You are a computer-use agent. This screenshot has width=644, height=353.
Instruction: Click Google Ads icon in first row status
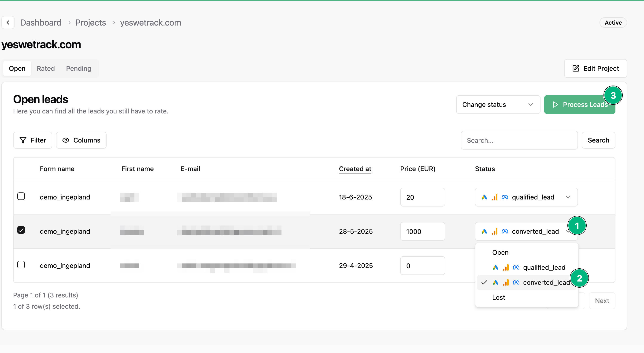[484, 197]
